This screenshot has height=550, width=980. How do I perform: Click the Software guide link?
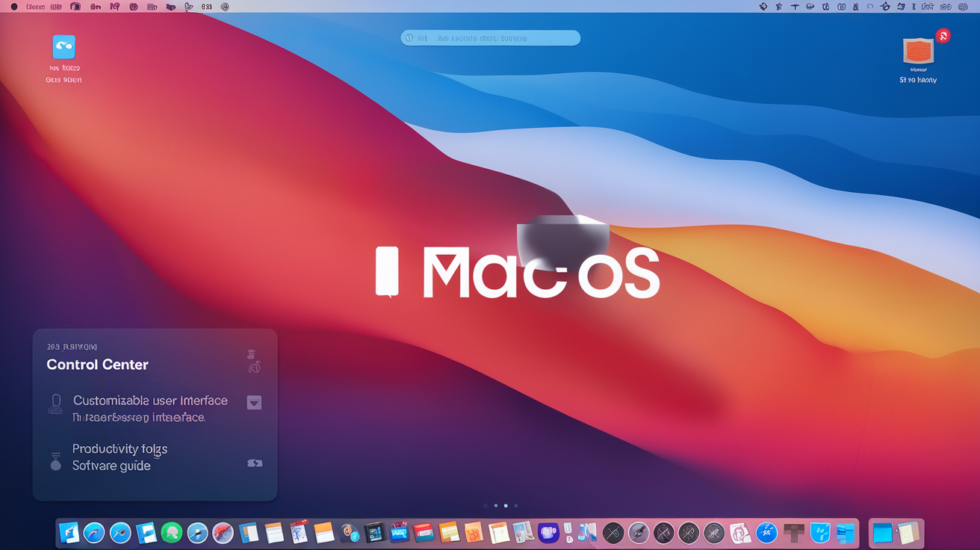click(110, 465)
